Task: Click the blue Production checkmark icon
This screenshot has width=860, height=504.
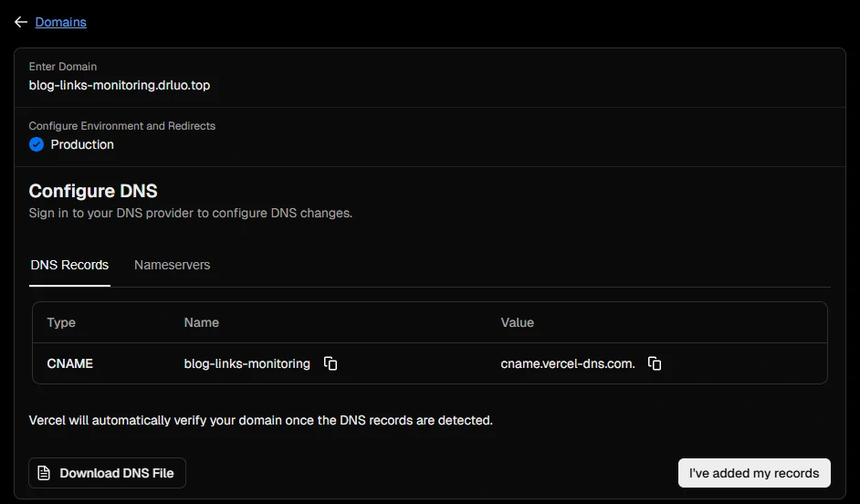Action: point(37,144)
